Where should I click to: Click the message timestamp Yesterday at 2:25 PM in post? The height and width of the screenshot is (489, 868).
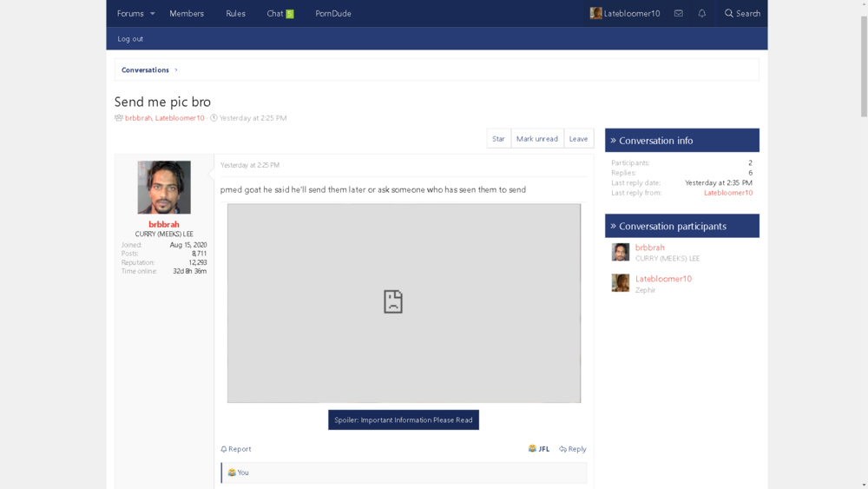[250, 165]
